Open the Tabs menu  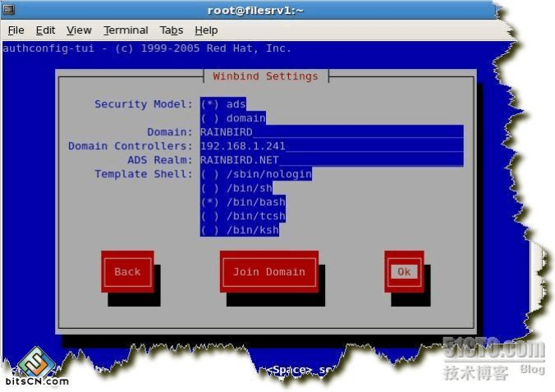point(172,30)
